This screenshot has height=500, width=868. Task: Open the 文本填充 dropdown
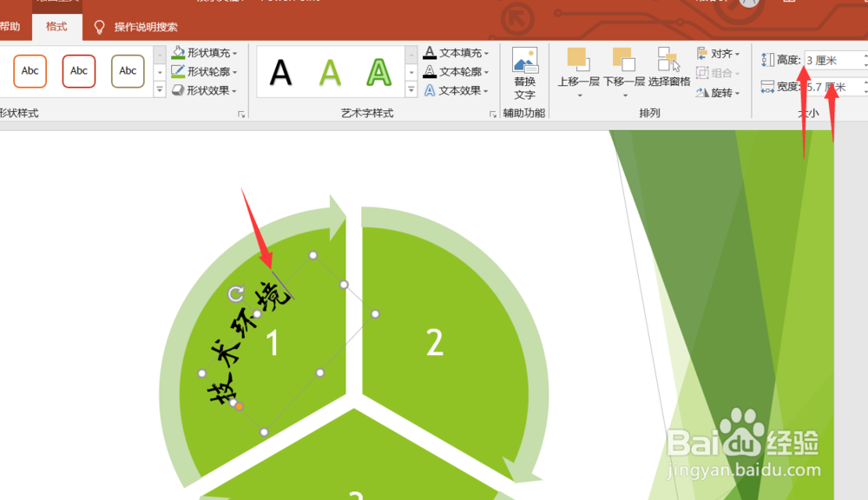click(x=457, y=53)
